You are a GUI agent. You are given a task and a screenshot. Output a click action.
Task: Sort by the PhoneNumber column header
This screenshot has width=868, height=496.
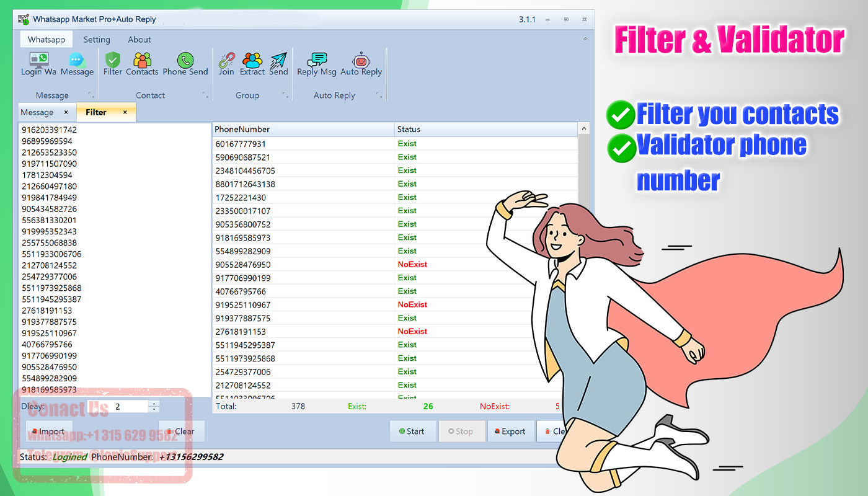[304, 129]
